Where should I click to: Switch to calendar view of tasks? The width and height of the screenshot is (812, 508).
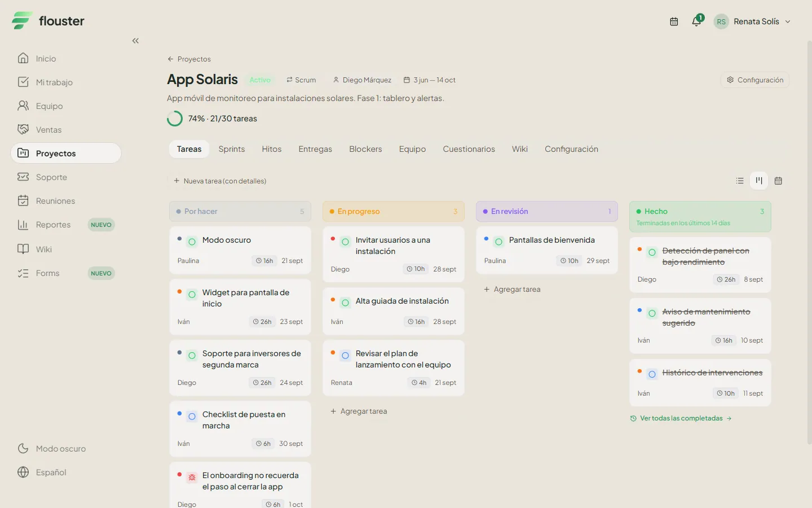778,181
